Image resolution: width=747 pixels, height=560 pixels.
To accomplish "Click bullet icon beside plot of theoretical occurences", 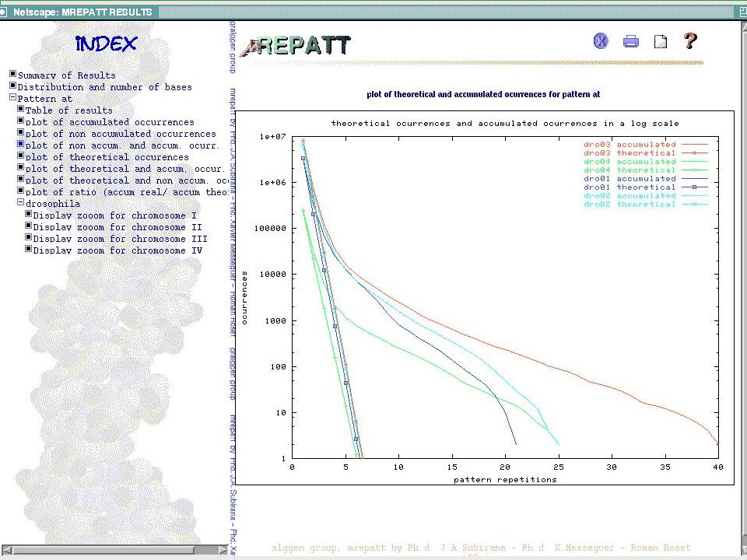I will [20, 156].
